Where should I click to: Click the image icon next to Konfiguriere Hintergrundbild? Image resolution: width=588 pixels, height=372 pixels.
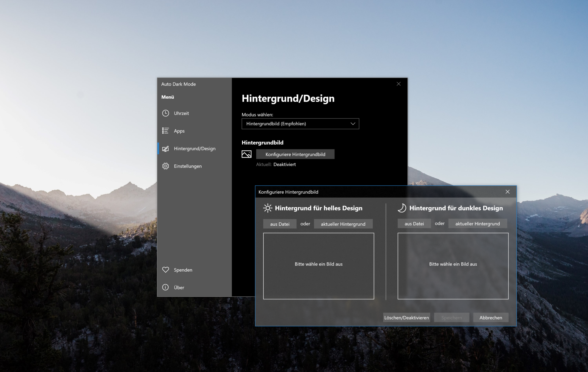(x=246, y=154)
